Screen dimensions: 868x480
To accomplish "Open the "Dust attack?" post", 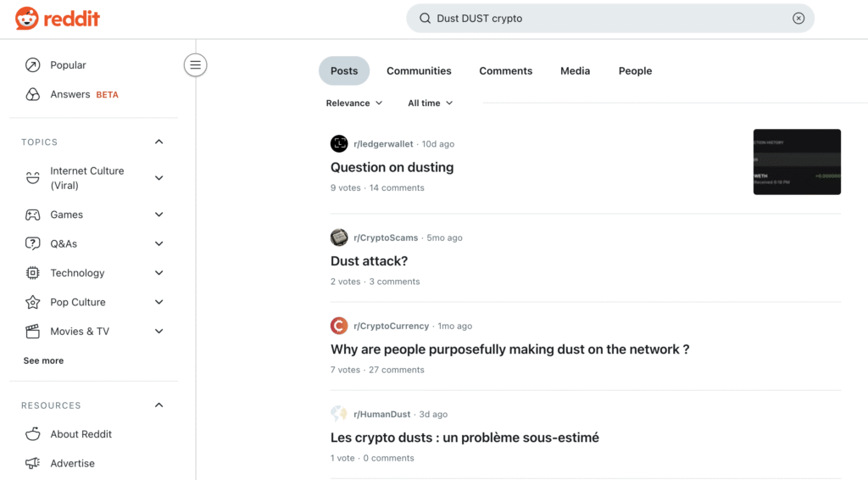I will click(x=369, y=261).
